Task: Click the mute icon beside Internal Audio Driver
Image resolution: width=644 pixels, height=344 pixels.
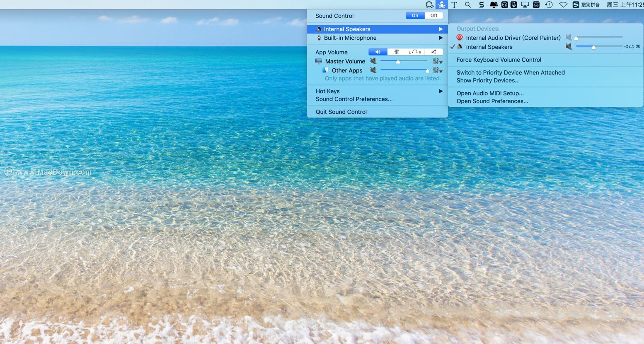Action: (x=569, y=37)
